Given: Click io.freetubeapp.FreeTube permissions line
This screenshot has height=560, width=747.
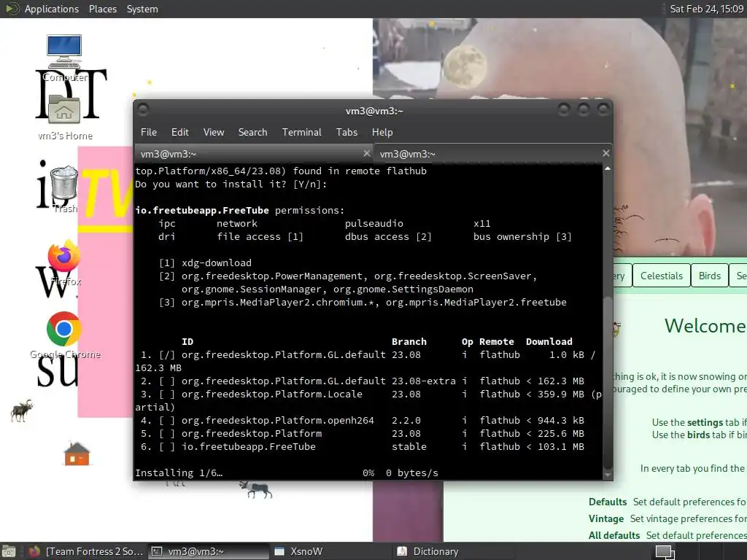Looking at the screenshot, I should click(x=239, y=210).
